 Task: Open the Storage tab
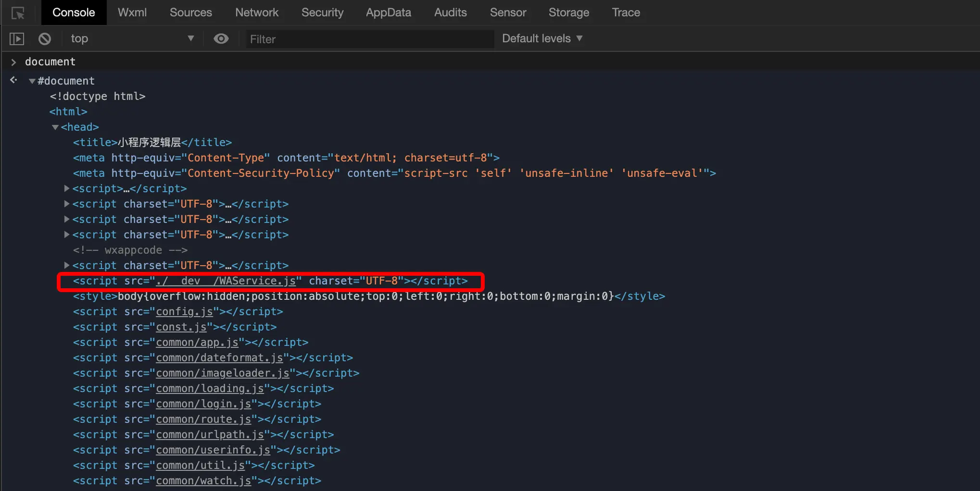coord(569,12)
